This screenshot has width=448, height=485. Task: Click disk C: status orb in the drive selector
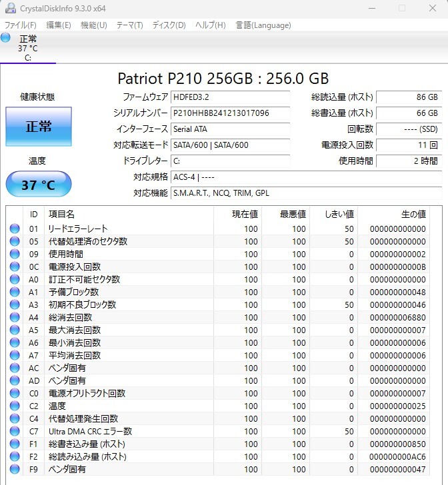click(5, 38)
